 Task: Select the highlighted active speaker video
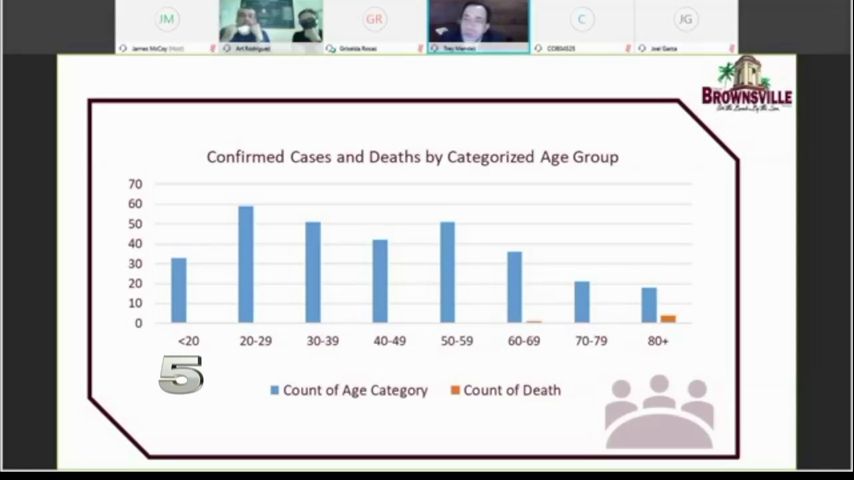(x=478, y=21)
